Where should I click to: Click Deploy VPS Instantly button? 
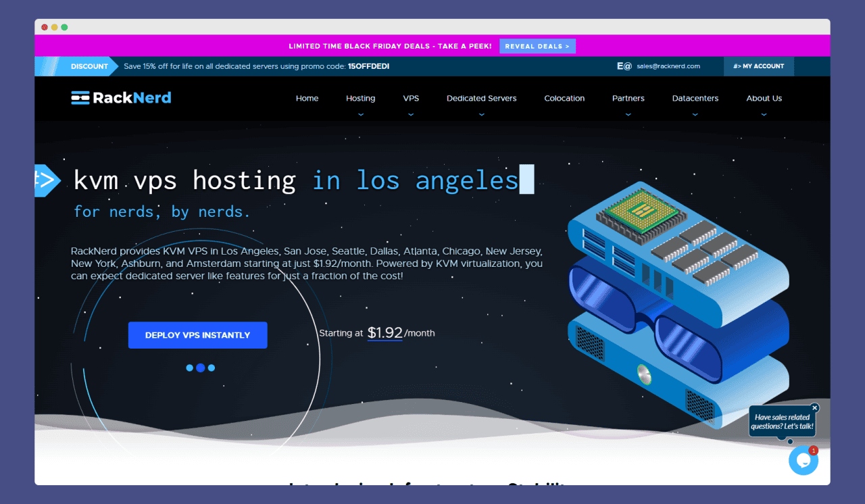coord(198,335)
